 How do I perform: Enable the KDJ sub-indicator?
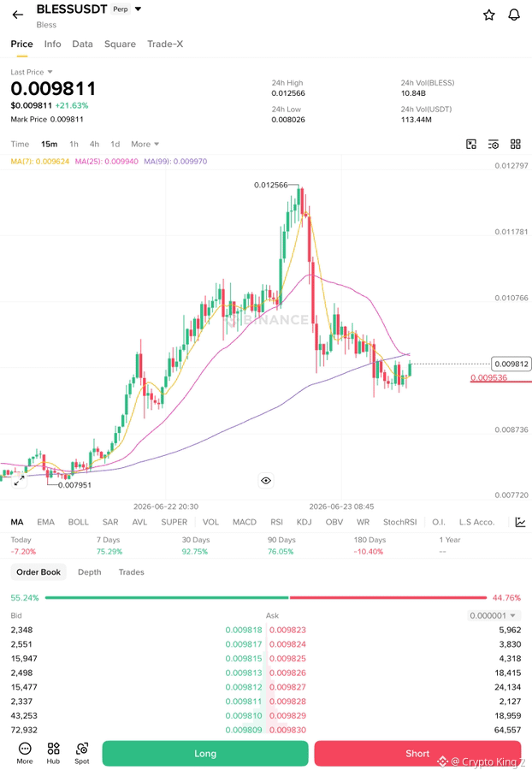pos(304,522)
